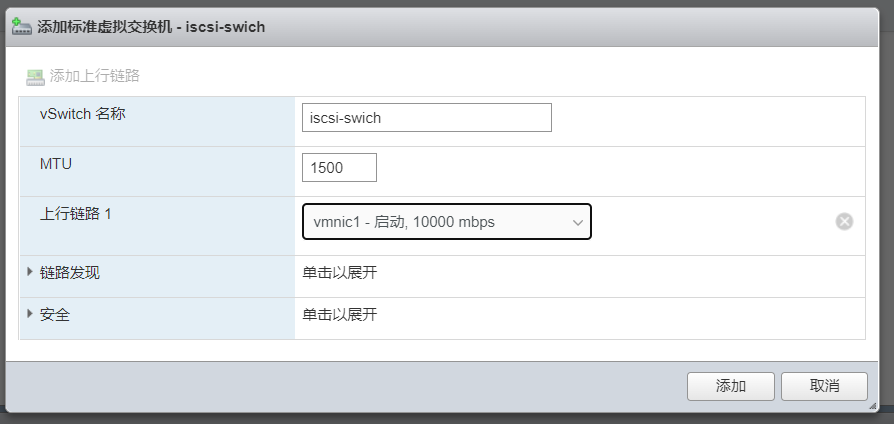Click the 链路发现 row label

(x=70, y=273)
